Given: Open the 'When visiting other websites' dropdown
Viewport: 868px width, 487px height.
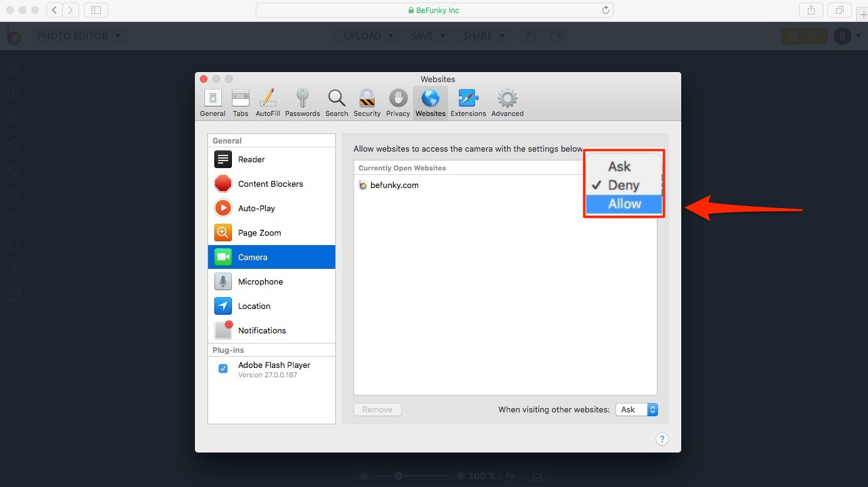Looking at the screenshot, I should (x=637, y=409).
